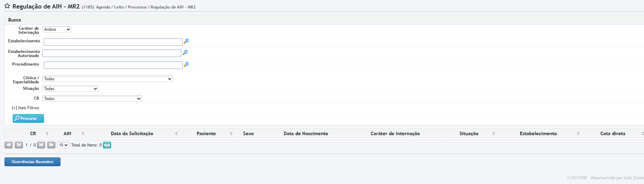Open the Caráter de Internação dropdown
Viewport: 644px width, 184px height.
pos(57,30)
